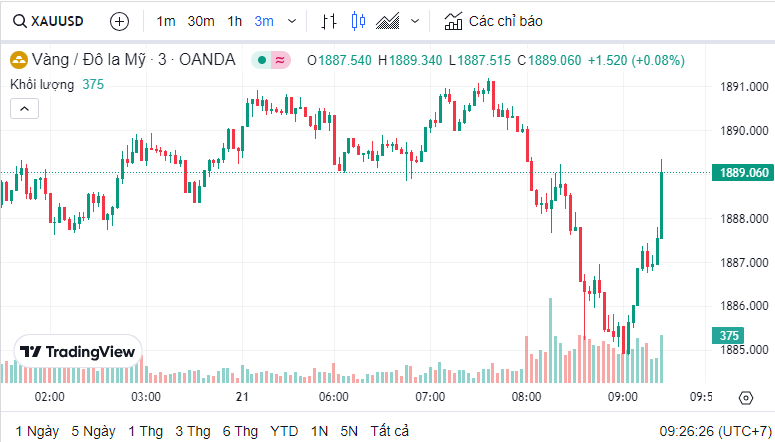Screen dimensions: 775x442
Task: Open chart settings gear icon
Action: coord(745,397)
